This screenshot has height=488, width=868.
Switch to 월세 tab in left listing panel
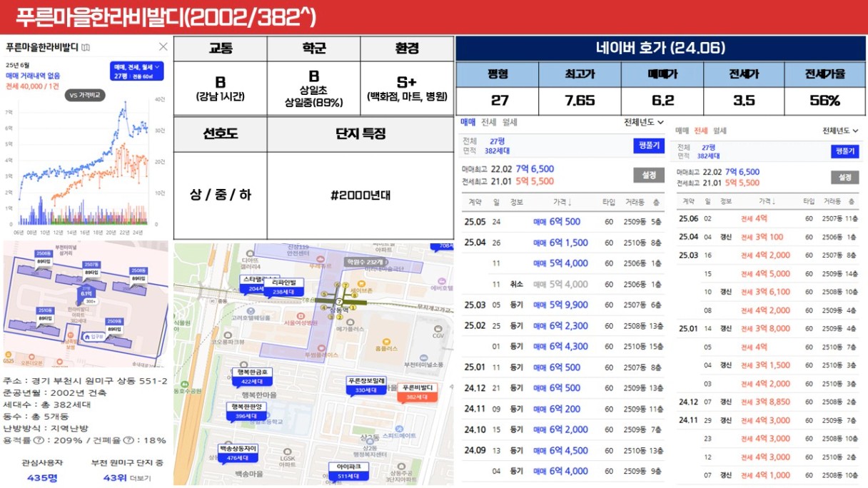click(x=510, y=123)
